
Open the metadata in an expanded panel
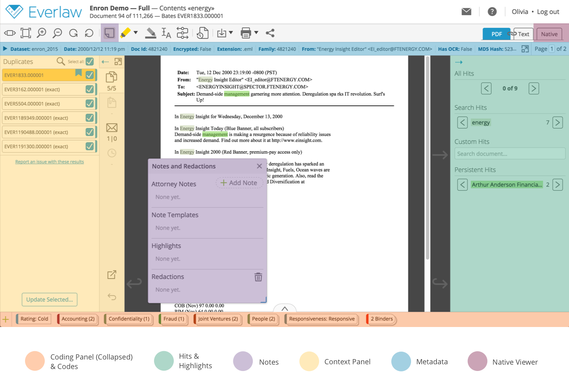pyautogui.click(x=525, y=49)
